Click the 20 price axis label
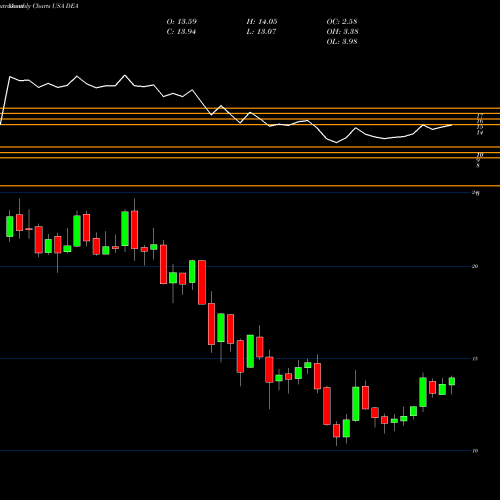 pos(475,266)
